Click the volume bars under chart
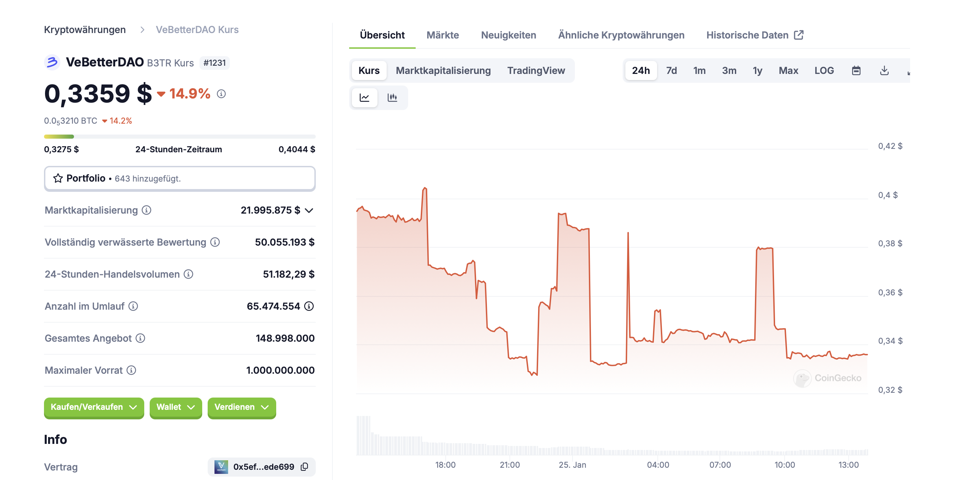 (x=612, y=435)
